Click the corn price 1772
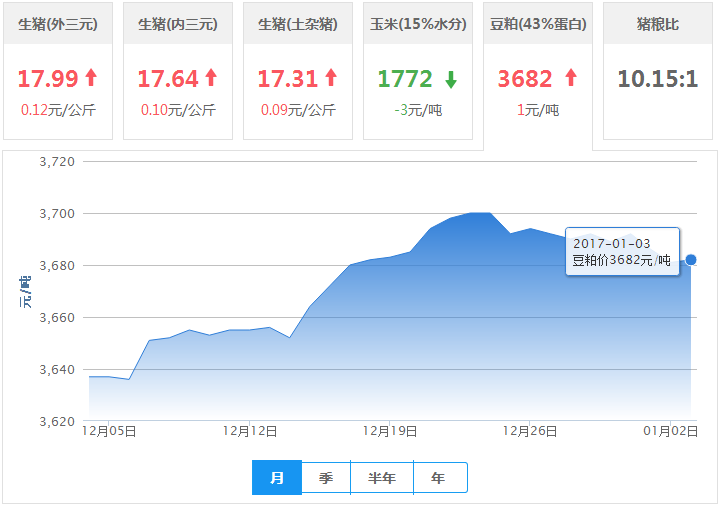Image resolution: width=724 pixels, height=513 pixels. pos(405,78)
